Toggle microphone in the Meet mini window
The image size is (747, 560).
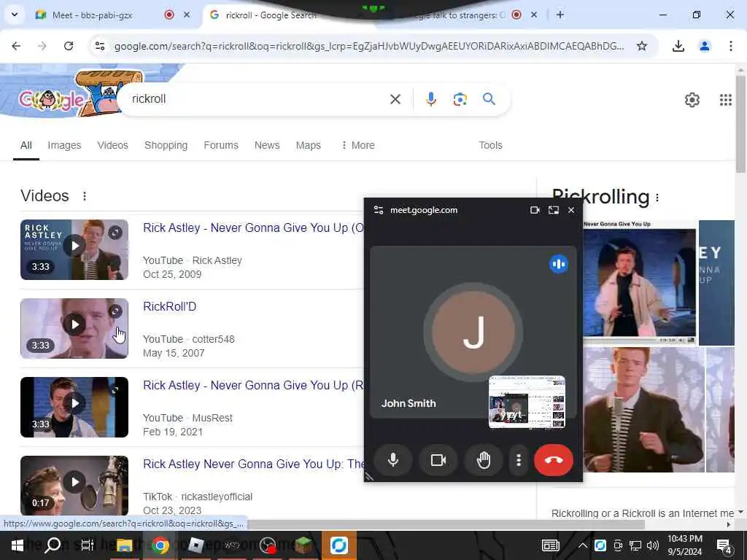pos(393,460)
